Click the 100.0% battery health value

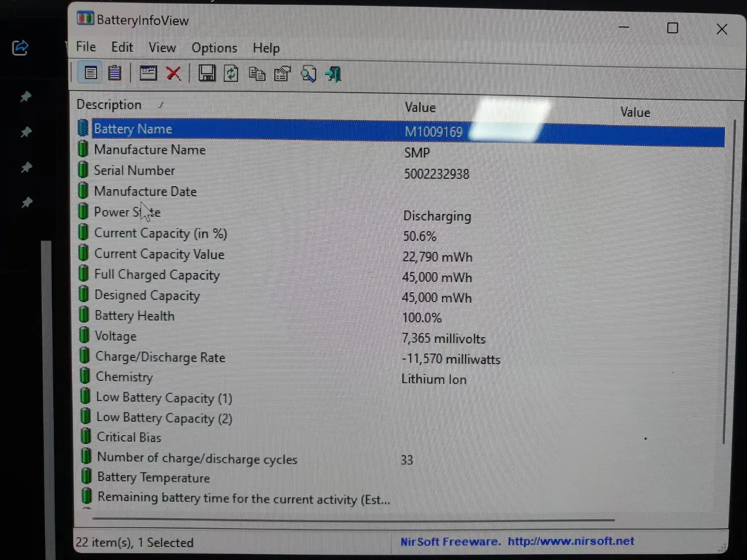[x=422, y=318]
